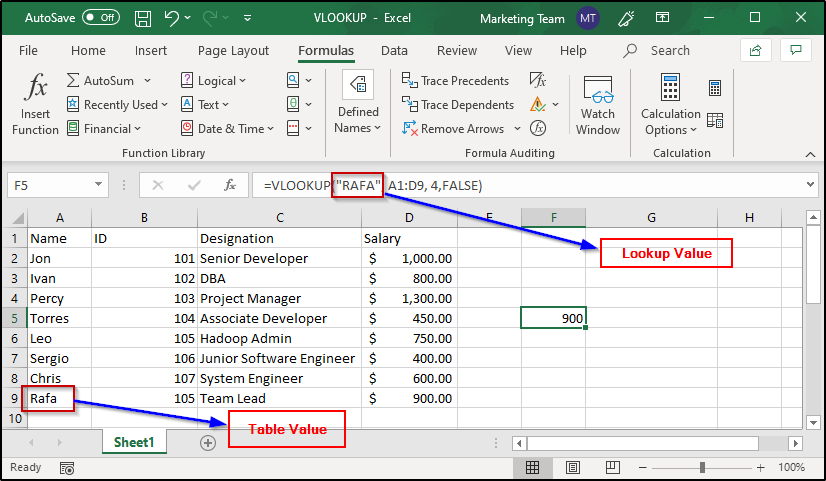Click the Comments icon
826x481 pixels.
pos(795,51)
